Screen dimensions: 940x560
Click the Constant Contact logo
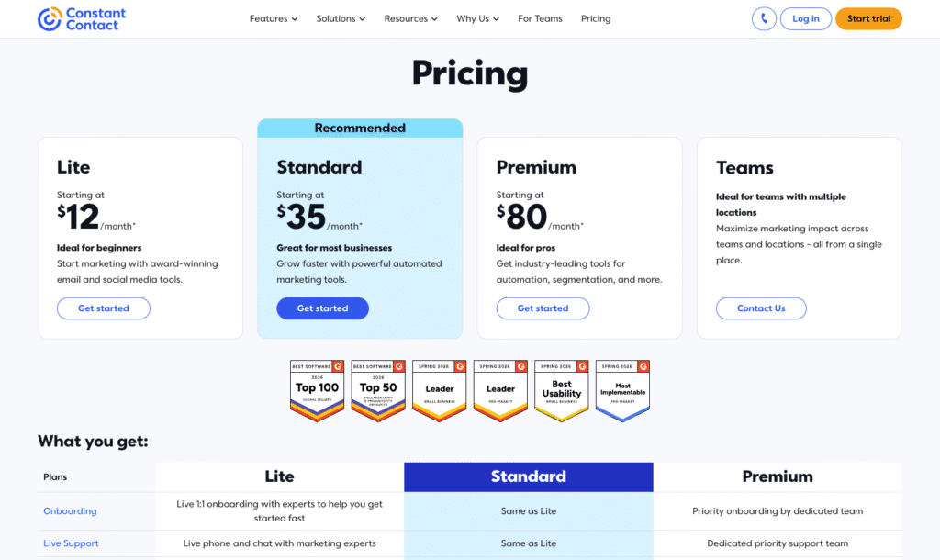click(x=82, y=19)
